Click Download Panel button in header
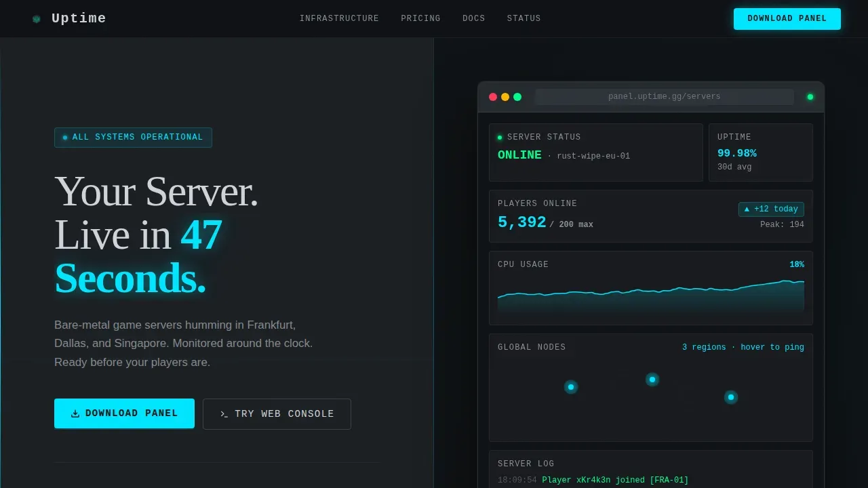Image resolution: width=868 pixels, height=488 pixels. click(x=787, y=19)
